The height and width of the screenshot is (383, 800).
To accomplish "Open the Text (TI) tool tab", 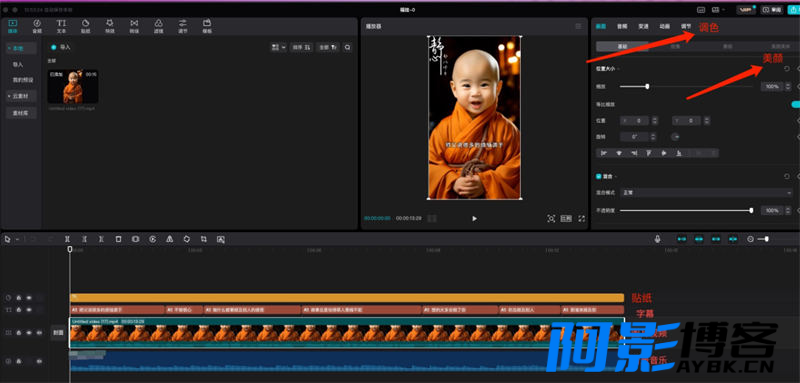I will coord(61,26).
